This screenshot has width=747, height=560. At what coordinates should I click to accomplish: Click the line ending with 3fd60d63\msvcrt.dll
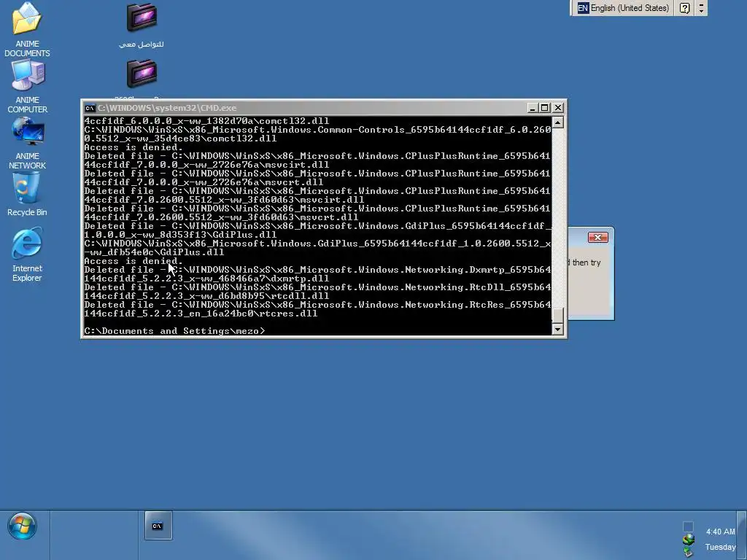[221, 217]
